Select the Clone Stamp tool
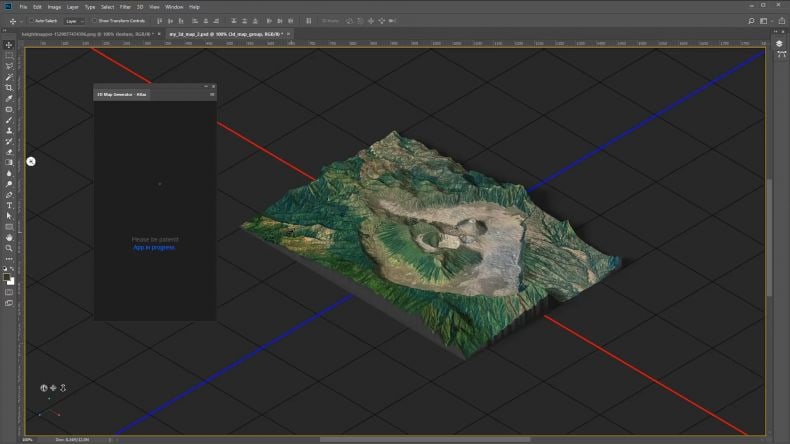 coord(9,131)
